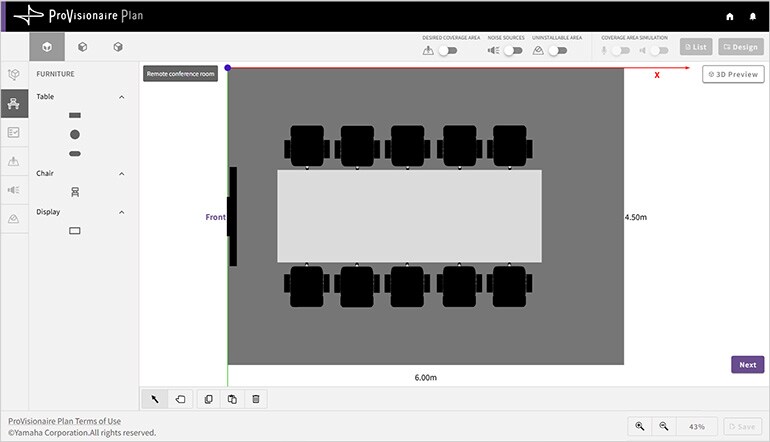Pick the chair furniture icon

pyautogui.click(x=75, y=191)
